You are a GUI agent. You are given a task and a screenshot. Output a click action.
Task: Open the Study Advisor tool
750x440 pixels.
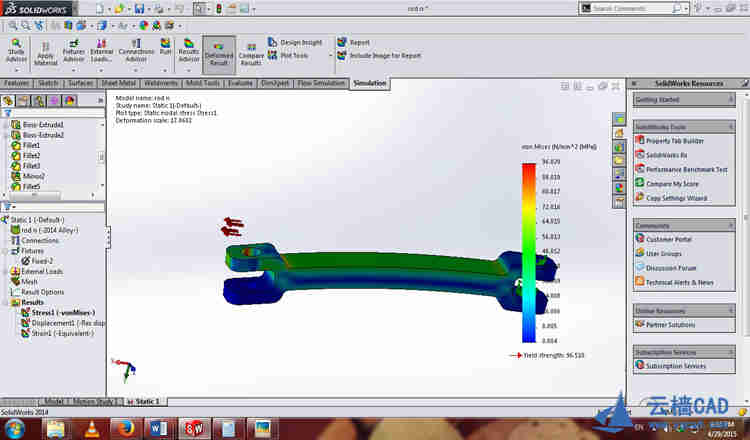[x=16, y=51]
